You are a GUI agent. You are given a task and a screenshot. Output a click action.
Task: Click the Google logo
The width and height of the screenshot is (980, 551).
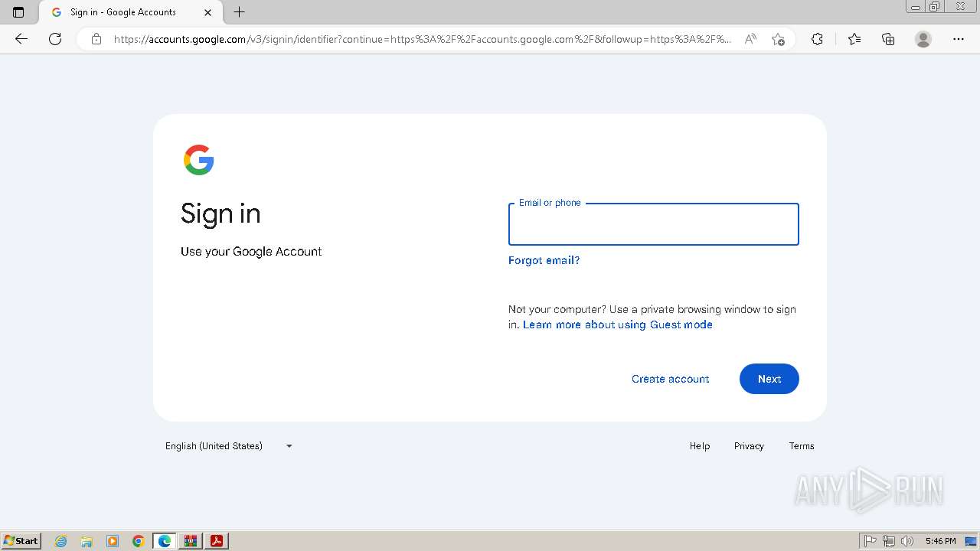199,160
